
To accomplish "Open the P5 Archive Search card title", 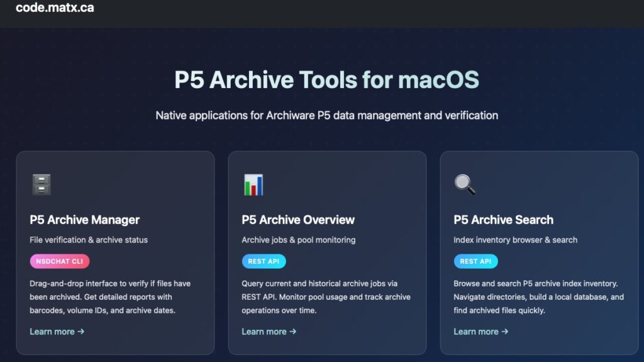I will pos(503,220).
